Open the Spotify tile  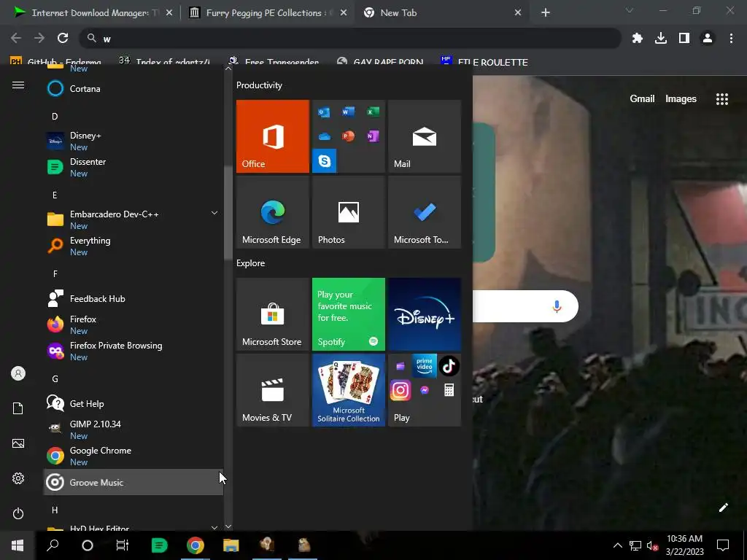pos(348,314)
